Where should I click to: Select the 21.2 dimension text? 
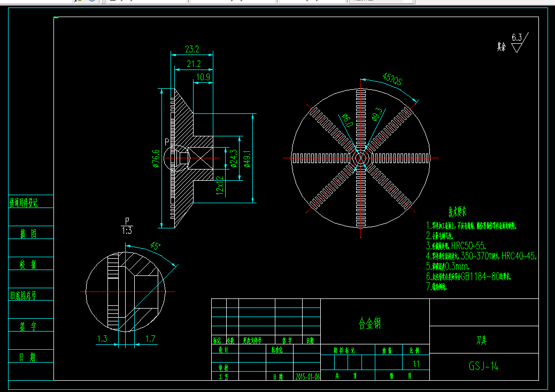[194, 64]
